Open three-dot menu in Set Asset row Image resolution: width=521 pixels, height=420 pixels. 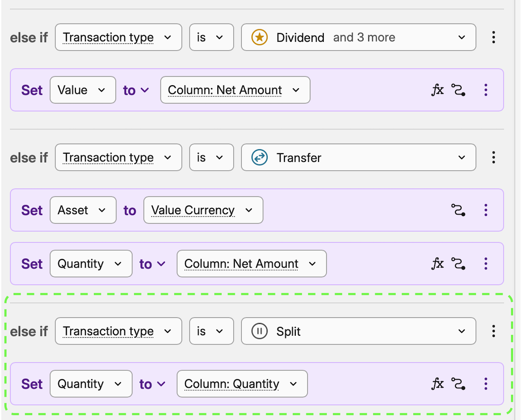(486, 210)
